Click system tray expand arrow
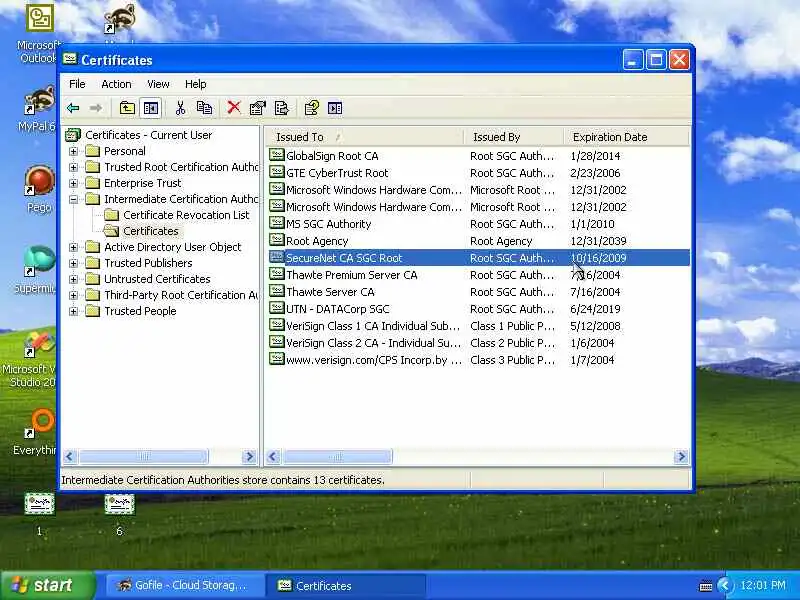Viewport: 800px width, 600px height. coord(724,585)
